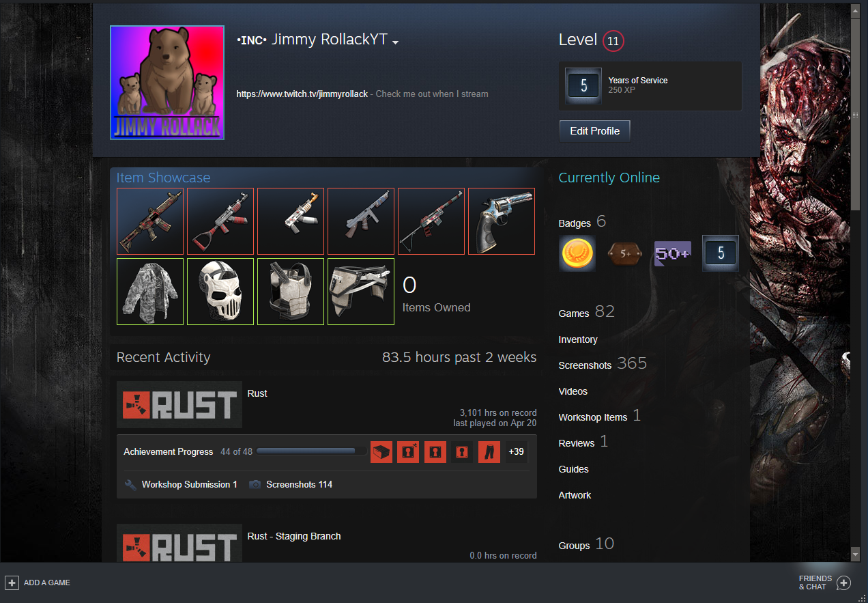Open the Item Showcase heading
The width and height of the screenshot is (868, 603).
click(163, 178)
